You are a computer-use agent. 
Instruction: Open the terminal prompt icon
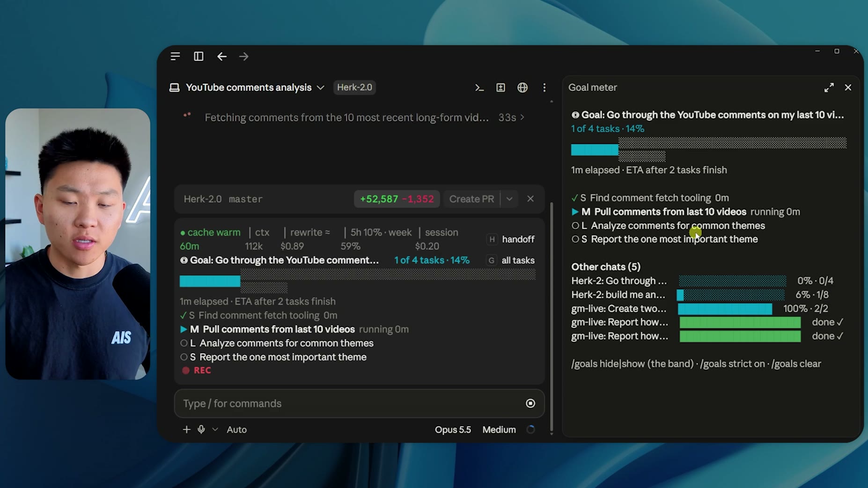coord(479,88)
